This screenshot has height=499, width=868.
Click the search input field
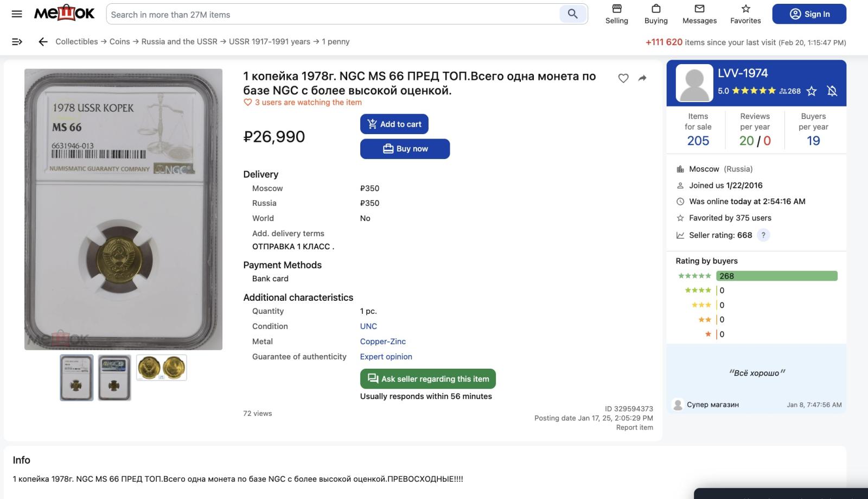(x=332, y=15)
